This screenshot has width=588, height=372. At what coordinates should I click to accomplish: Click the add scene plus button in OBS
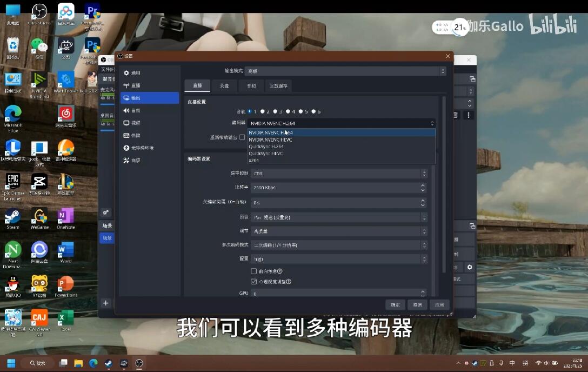click(106, 303)
